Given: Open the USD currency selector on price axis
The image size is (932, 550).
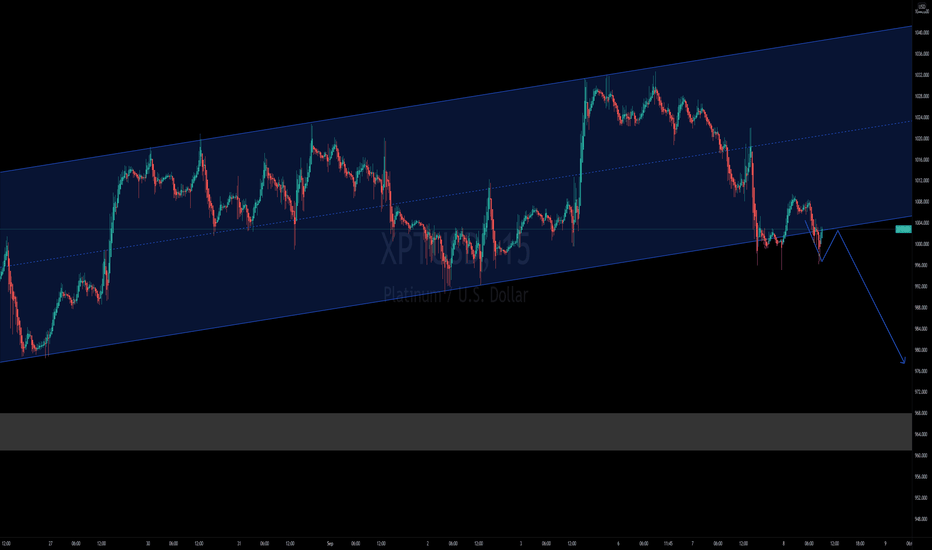Looking at the screenshot, I should 922,8.
